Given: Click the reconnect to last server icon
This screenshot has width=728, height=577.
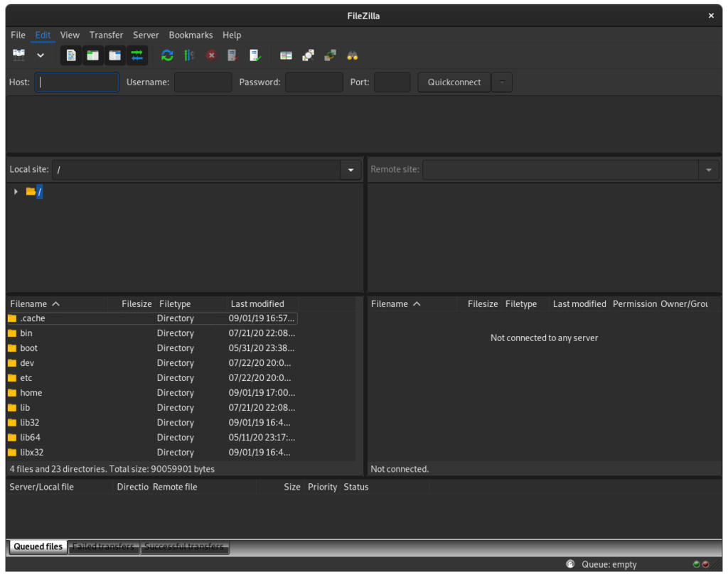Looking at the screenshot, I should point(255,55).
